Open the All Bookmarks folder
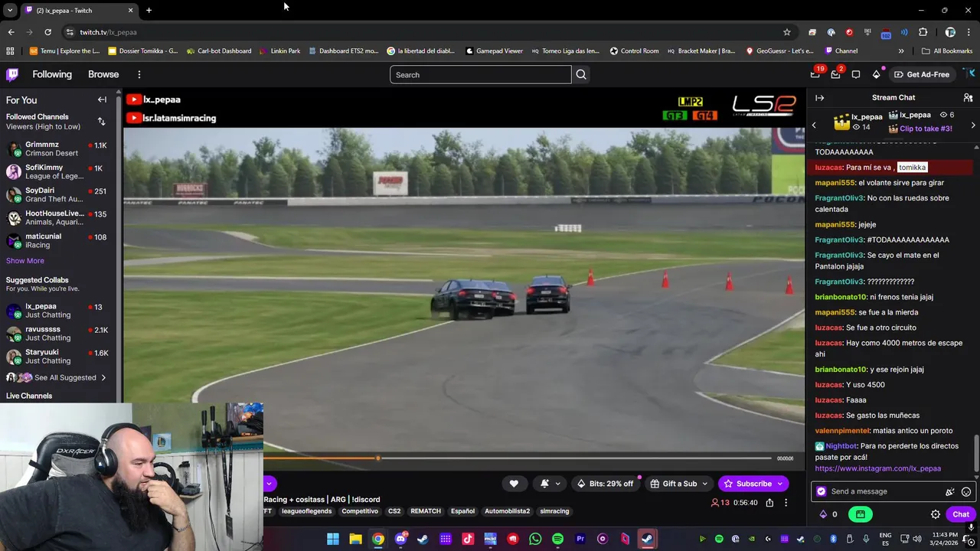 tap(947, 51)
